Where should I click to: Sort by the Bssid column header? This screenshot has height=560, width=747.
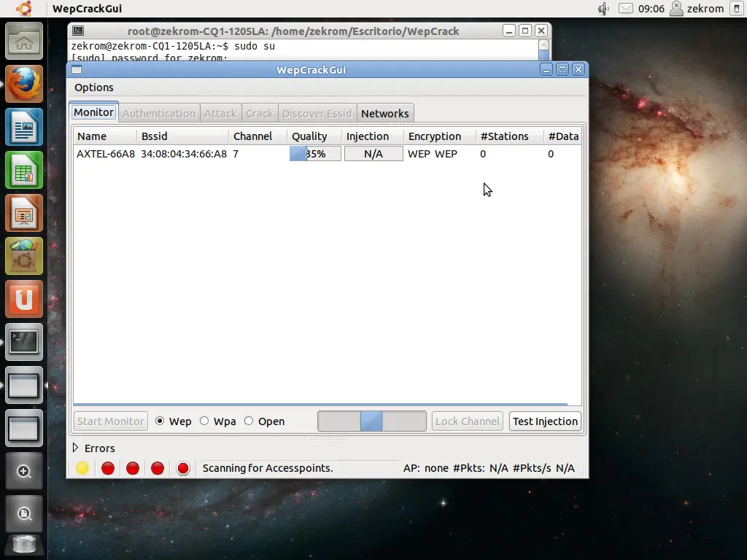pos(183,136)
